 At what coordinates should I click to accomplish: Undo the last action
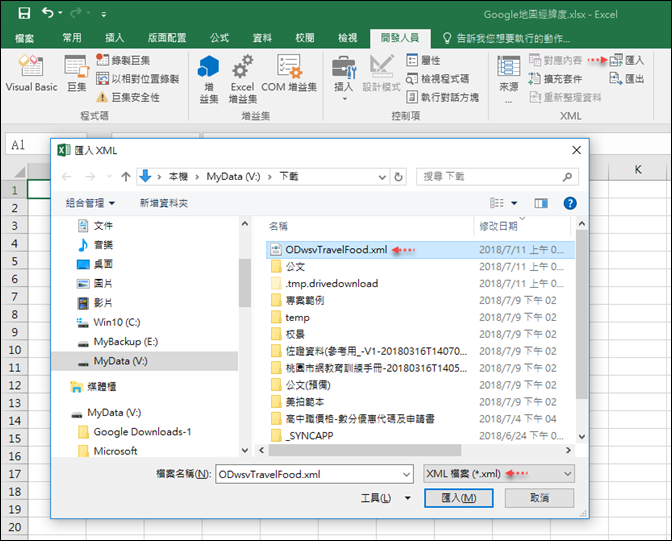[x=48, y=13]
